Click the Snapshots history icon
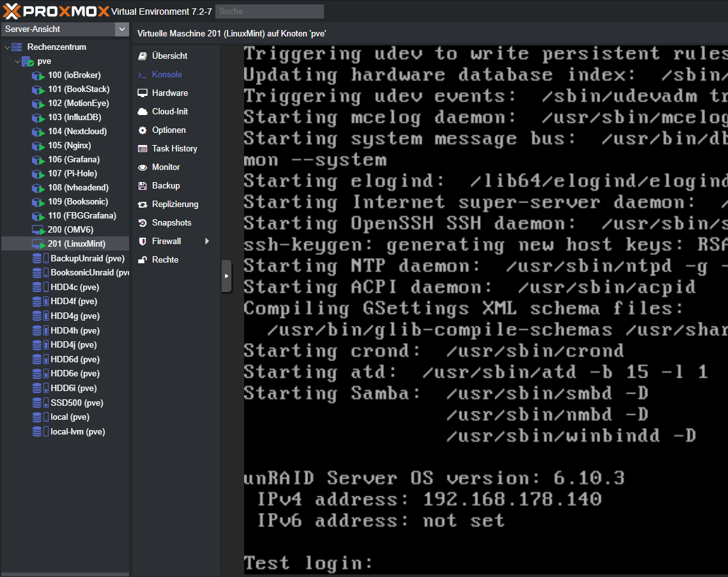 pyautogui.click(x=143, y=223)
